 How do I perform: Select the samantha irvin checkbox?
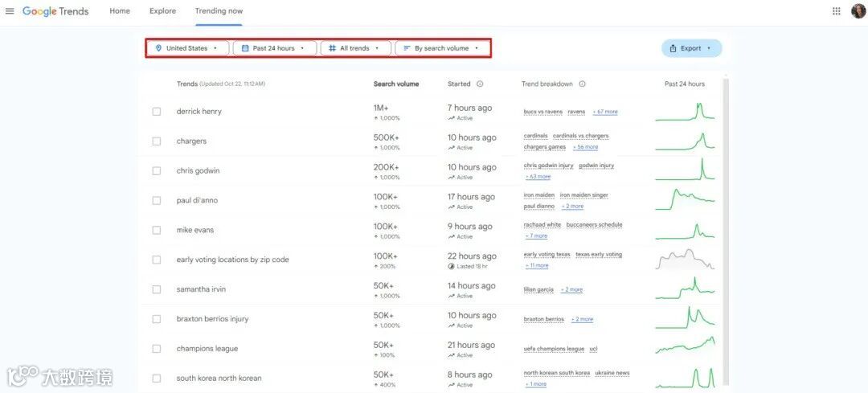click(157, 289)
